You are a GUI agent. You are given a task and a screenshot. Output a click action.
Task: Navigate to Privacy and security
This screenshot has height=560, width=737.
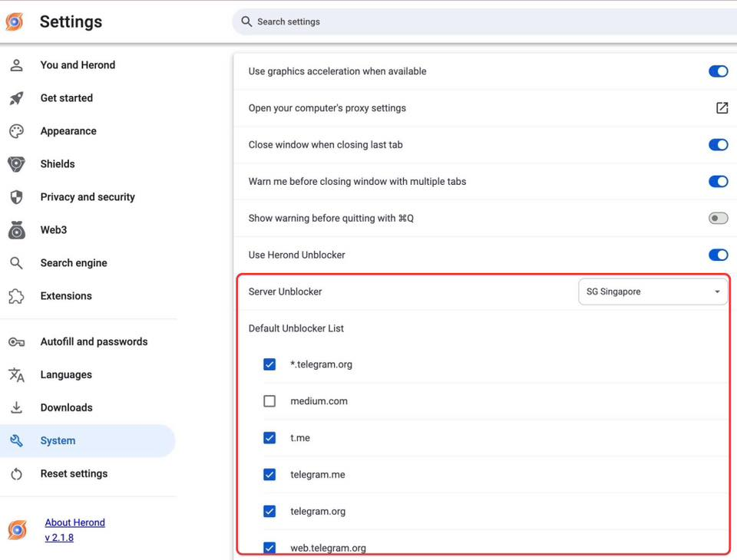click(x=88, y=197)
